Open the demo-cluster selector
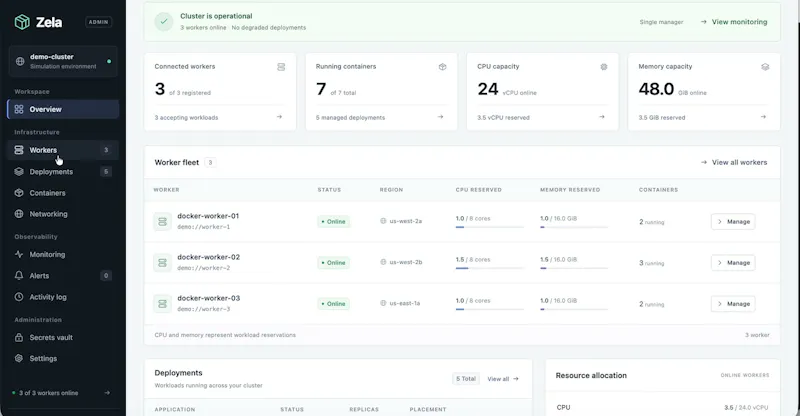This screenshot has width=800, height=416. point(63,61)
